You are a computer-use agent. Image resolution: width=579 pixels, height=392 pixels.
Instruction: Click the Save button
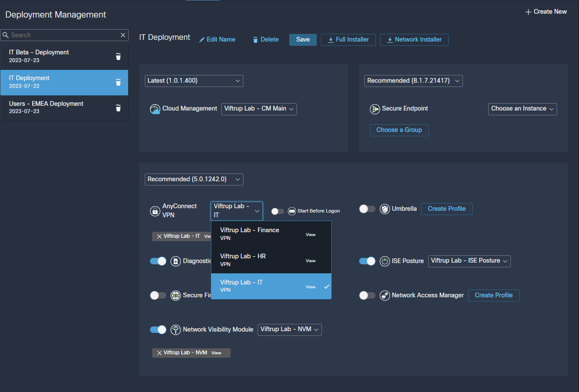click(x=303, y=40)
